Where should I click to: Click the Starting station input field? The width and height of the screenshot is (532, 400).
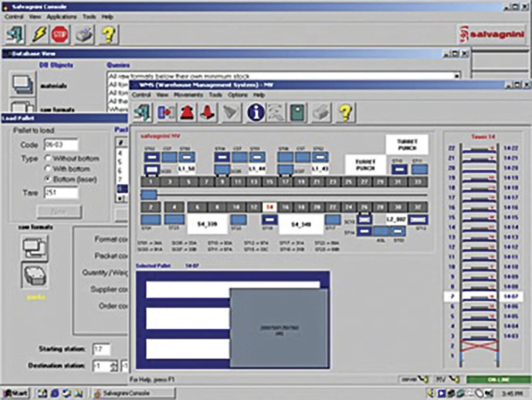101,349
